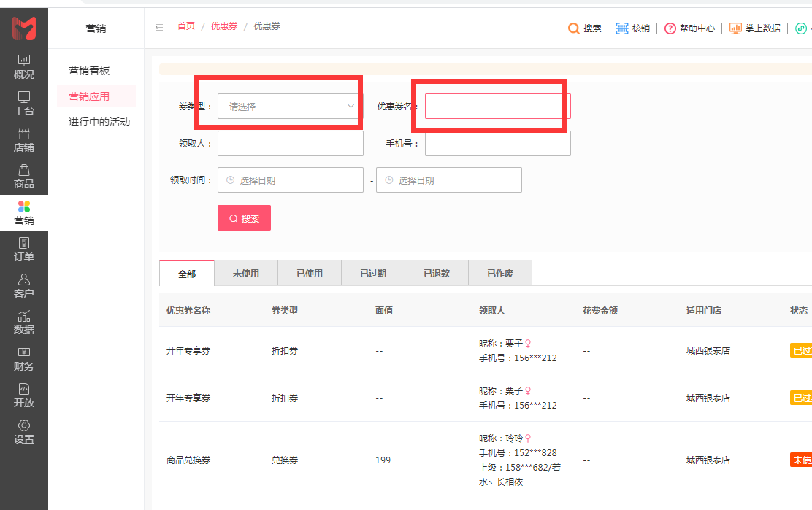
Task: Collapse the menu with the fold icon
Action: (159, 27)
